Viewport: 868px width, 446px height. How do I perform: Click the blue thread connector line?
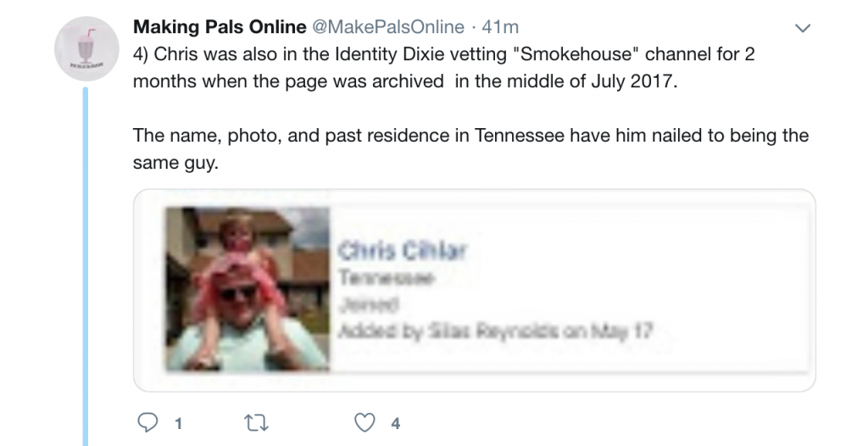pos(86,266)
